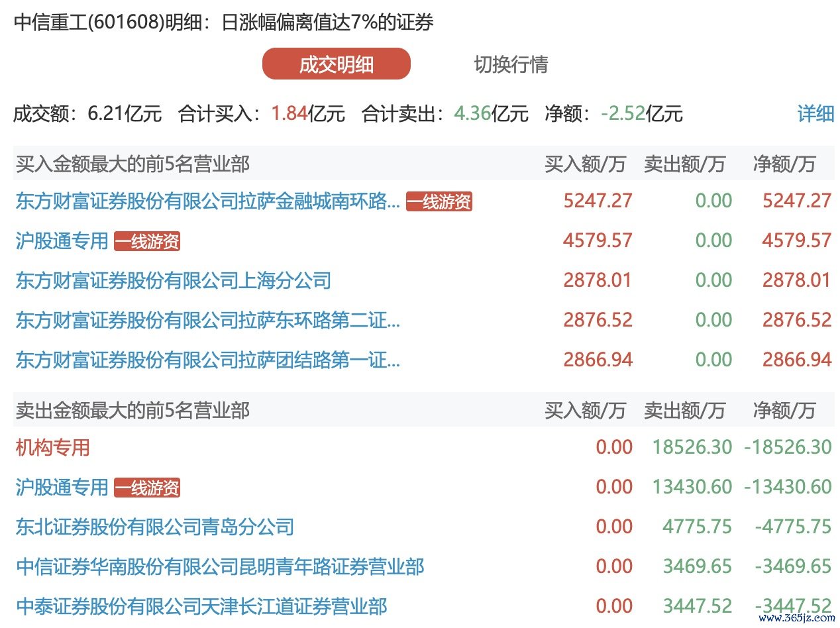Click 净额/万 column header in sellers table
This screenshot has height=628, width=840.
784,411
